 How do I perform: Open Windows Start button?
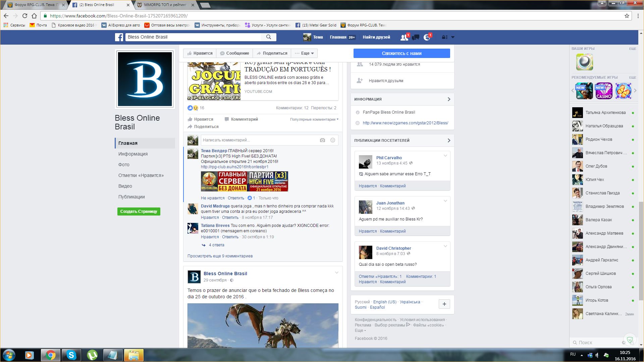click(9, 355)
